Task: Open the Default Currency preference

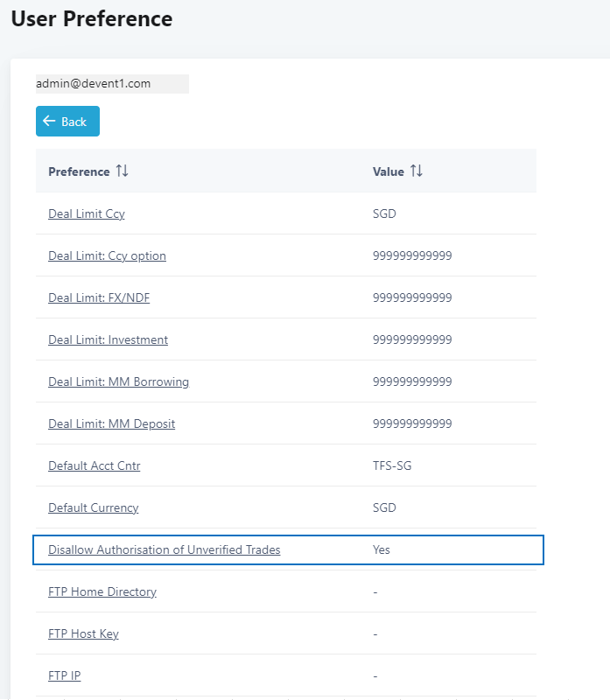Action: pyautogui.click(x=93, y=507)
